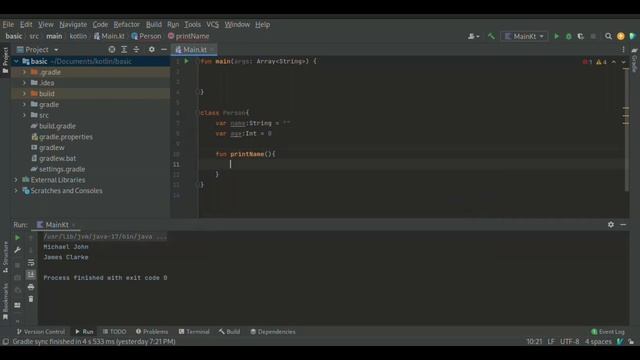Open Run panel gear settings
This screenshot has height=360, width=640.
611,224
